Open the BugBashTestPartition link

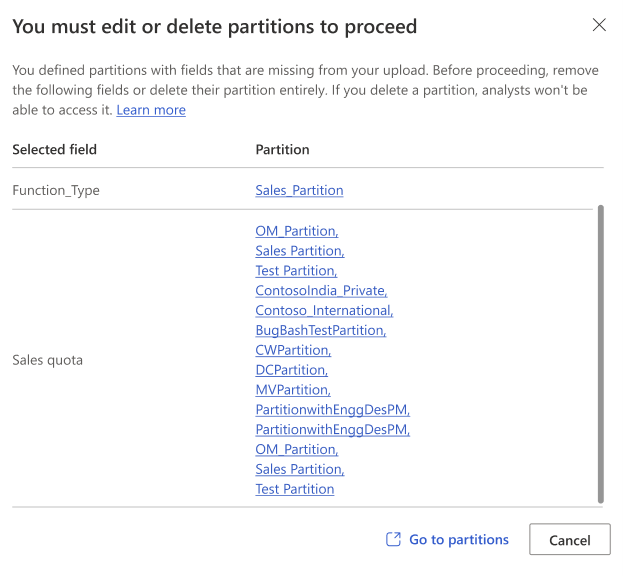(x=321, y=330)
